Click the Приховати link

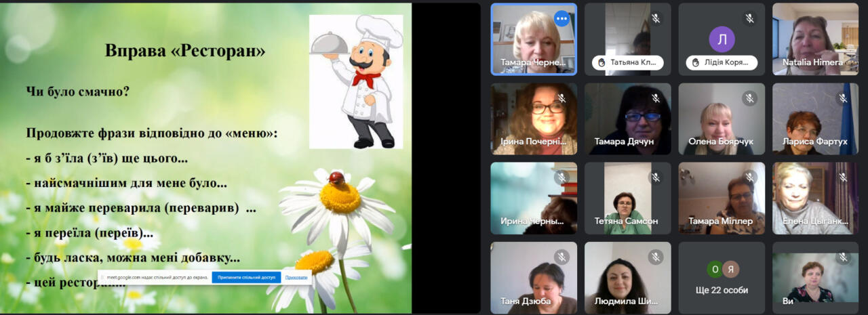(x=296, y=277)
